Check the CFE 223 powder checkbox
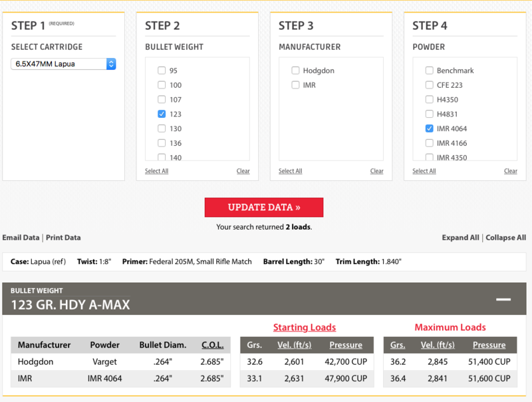This screenshot has height=402, width=532. tap(430, 85)
